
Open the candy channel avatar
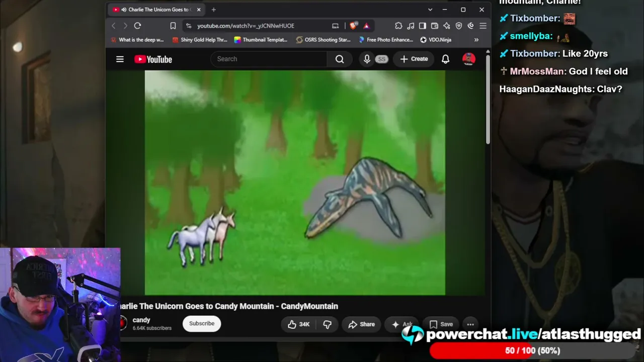tap(122, 323)
